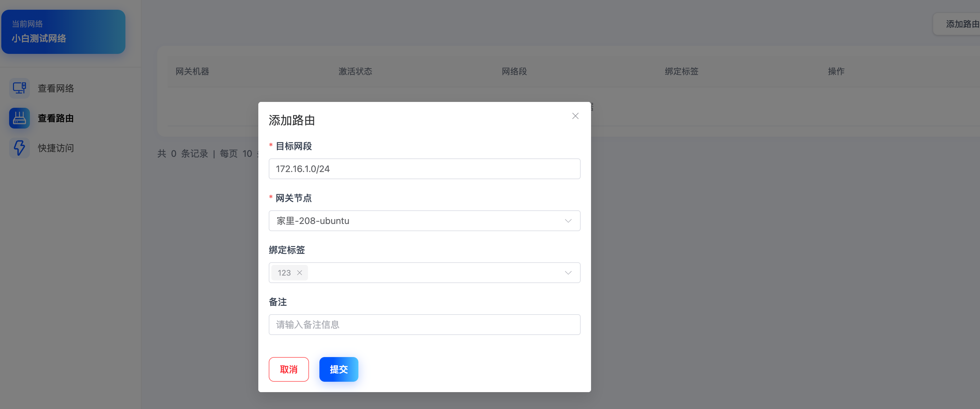Screen dimensions: 980x409
Task: Focus the 目标网段 input field
Action: [424, 169]
